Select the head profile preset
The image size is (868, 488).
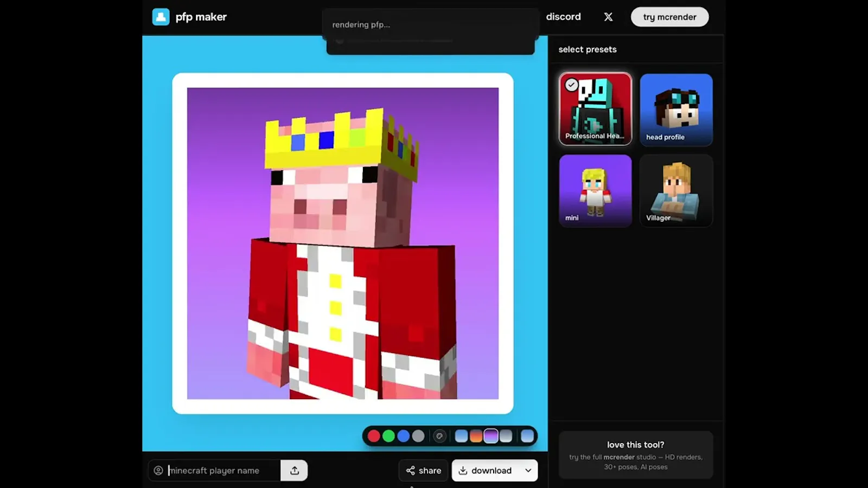point(676,110)
